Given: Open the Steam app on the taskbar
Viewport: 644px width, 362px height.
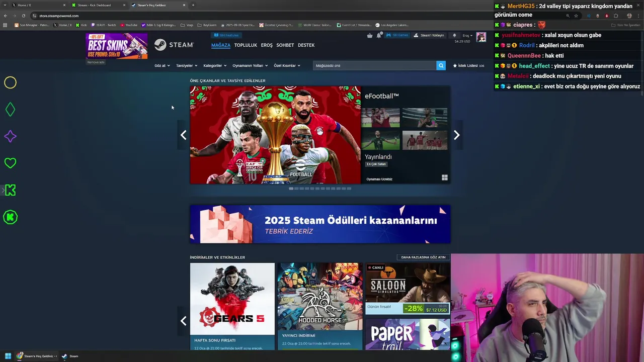Looking at the screenshot, I should [70, 356].
